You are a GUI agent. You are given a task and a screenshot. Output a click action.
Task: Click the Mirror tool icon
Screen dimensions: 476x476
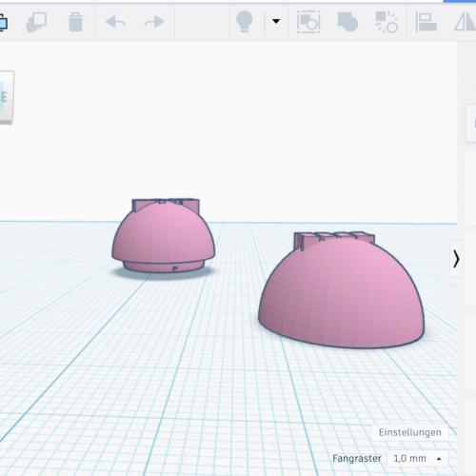tap(466, 22)
